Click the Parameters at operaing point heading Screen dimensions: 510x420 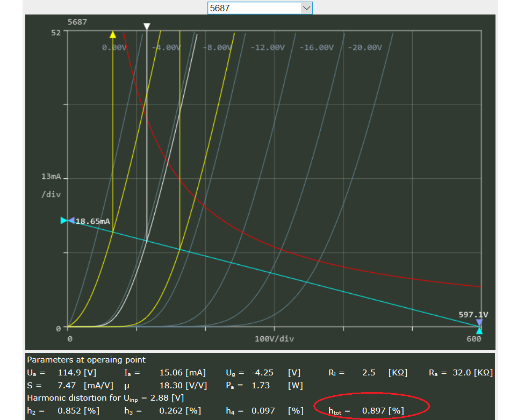86,360
